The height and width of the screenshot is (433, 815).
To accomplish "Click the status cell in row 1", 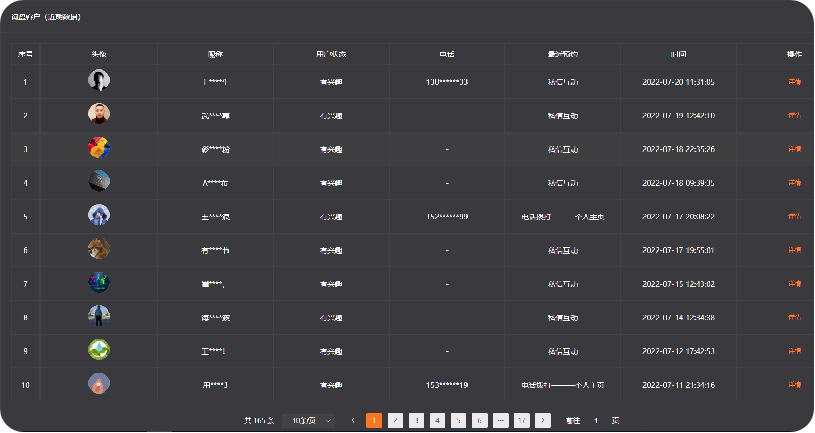I will pyautogui.click(x=331, y=82).
